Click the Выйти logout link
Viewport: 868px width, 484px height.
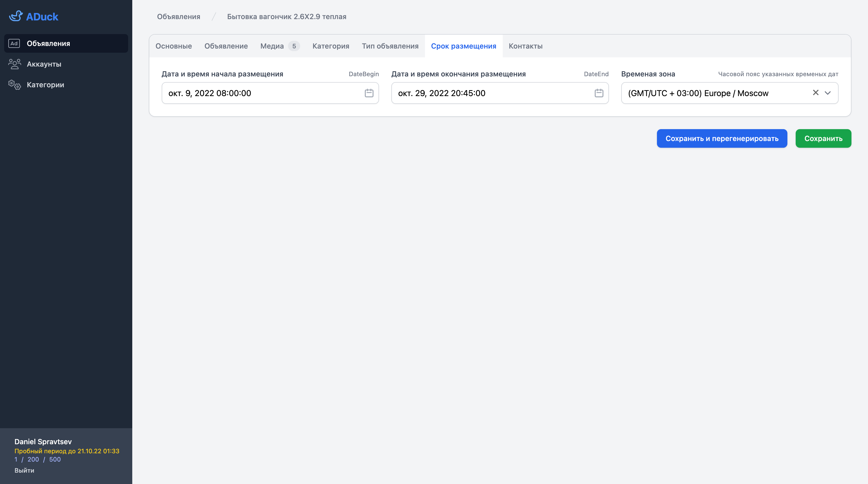24,470
